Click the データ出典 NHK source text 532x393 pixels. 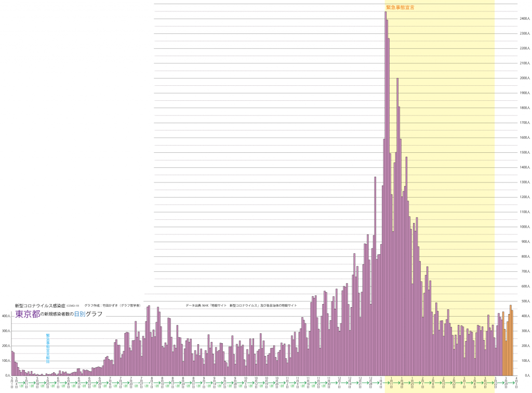pos(241,306)
